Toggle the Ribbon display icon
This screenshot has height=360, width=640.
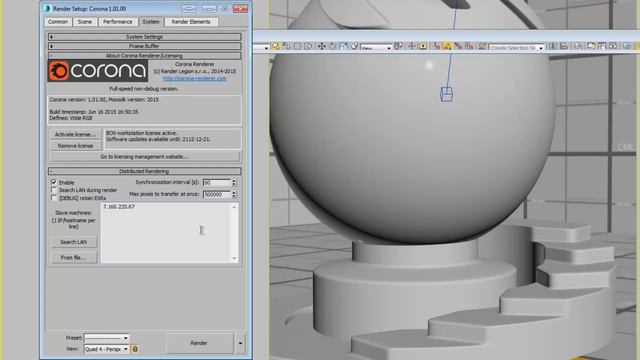[591, 46]
